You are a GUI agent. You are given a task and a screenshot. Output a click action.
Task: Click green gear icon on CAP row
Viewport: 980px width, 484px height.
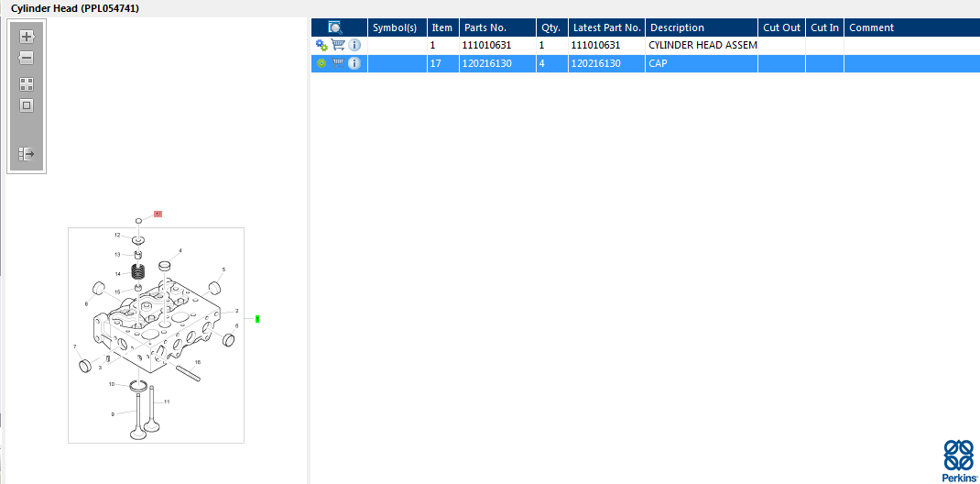pos(321,63)
